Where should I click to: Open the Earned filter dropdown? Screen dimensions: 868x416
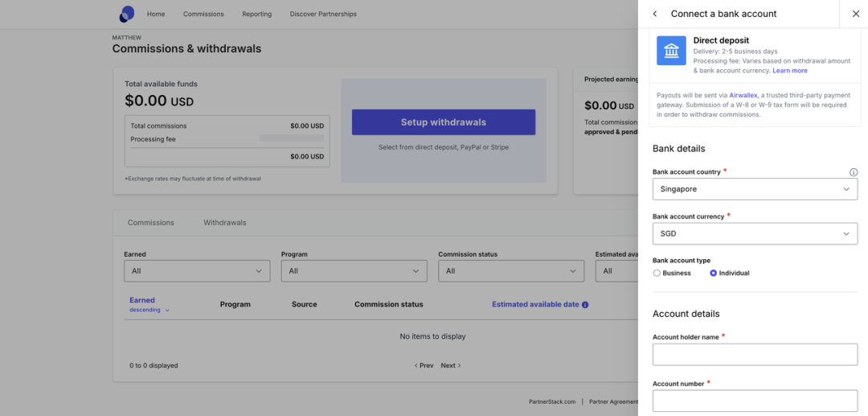pyautogui.click(x=197, y=271)
